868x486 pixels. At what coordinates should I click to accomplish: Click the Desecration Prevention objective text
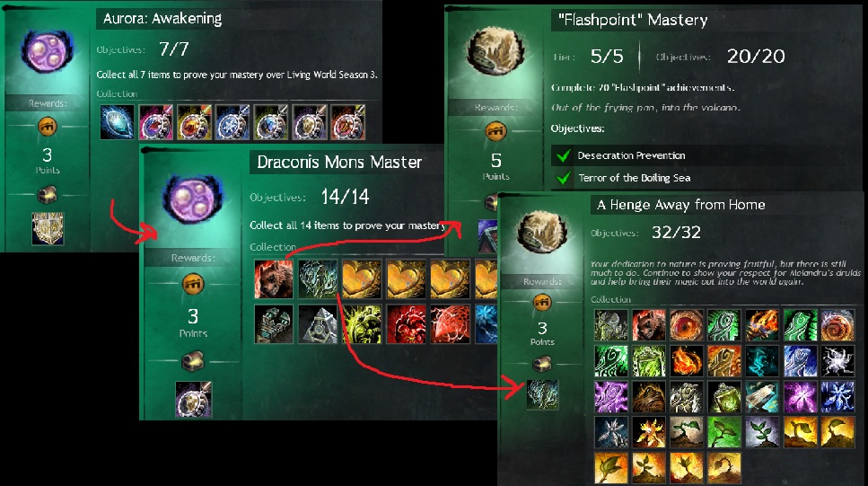click(631, 155)
